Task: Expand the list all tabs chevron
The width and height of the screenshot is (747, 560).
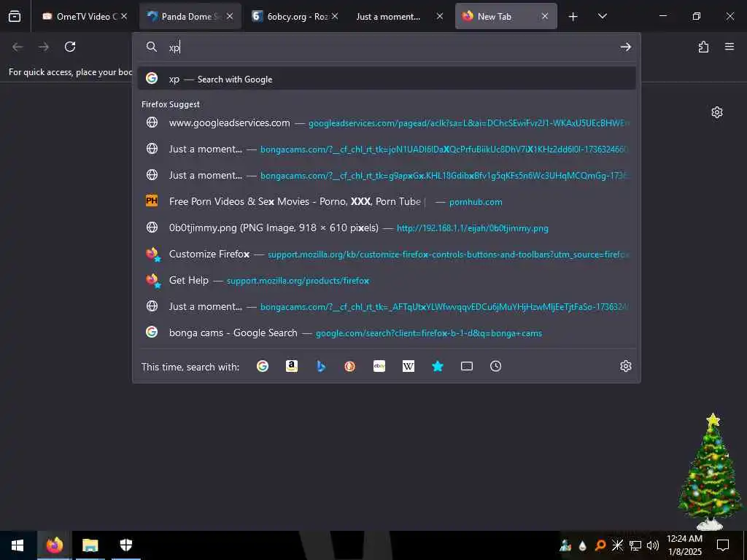Action: click(x=602, y=16)
